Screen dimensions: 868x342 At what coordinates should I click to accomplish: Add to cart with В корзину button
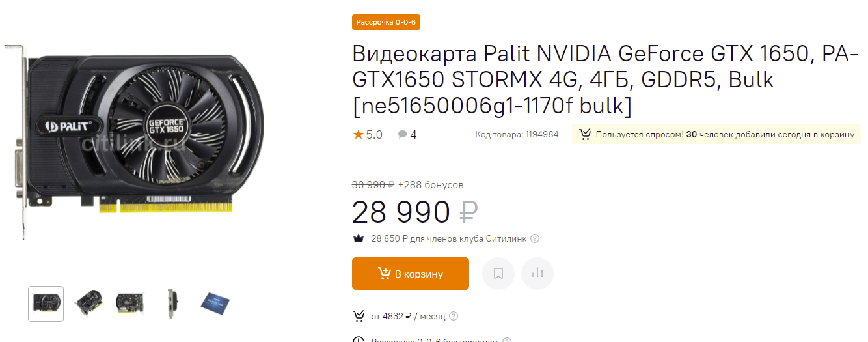click(411, 274)
